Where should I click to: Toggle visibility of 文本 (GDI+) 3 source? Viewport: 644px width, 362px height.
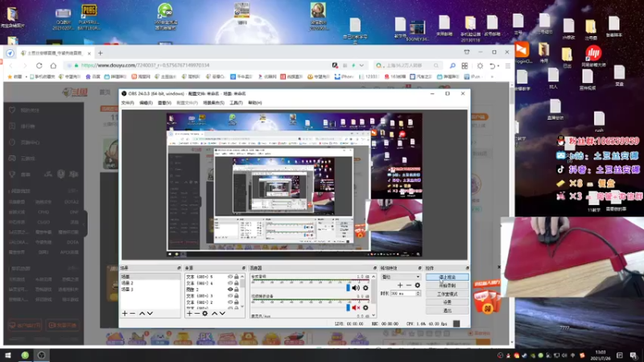point(230,296)
